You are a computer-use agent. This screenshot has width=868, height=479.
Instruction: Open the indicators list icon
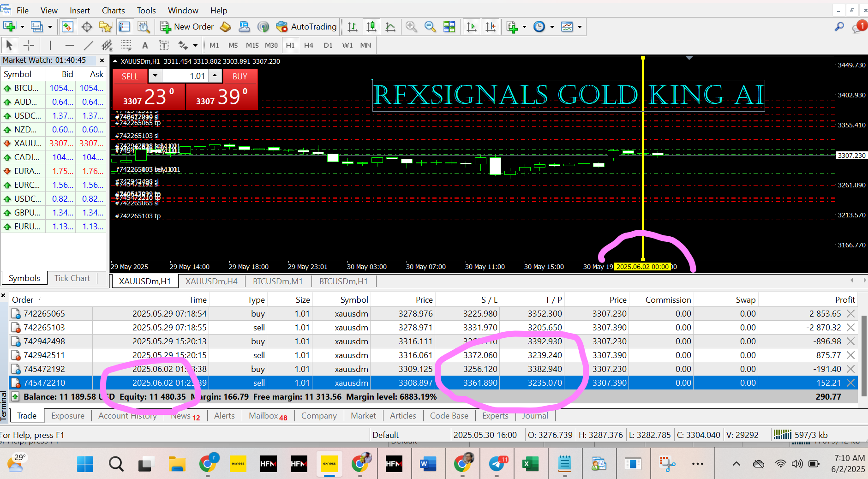512,27
